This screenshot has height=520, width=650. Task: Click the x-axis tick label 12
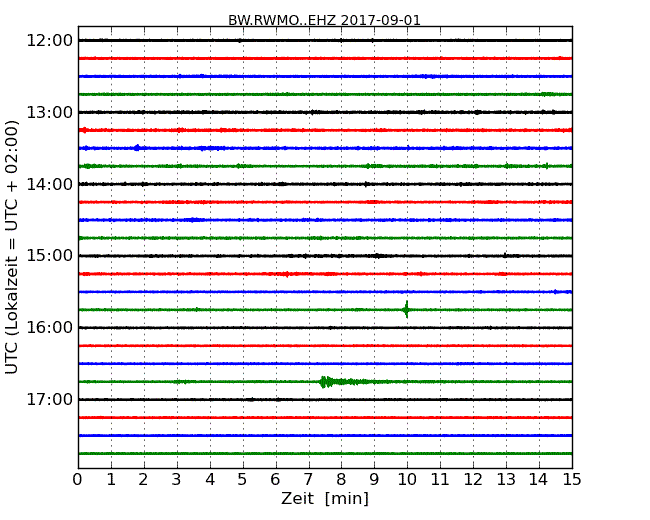473,480
